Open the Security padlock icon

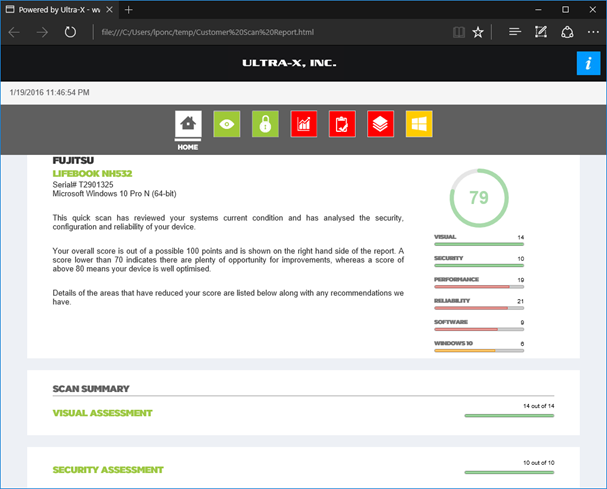(x=265, y=124)
